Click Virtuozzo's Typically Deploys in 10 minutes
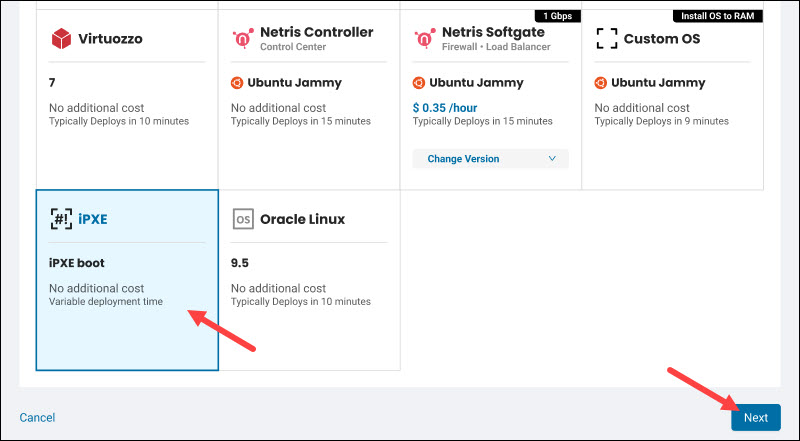The width and height of the screenshot is (800, 441). [x=119, y=121]
